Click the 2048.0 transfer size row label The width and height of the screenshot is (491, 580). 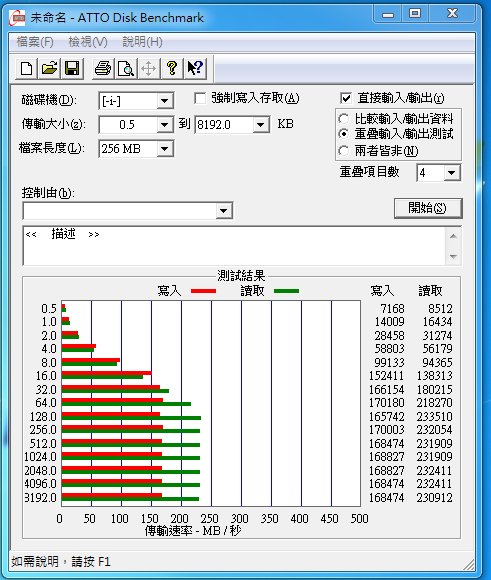tap(40, 471)
